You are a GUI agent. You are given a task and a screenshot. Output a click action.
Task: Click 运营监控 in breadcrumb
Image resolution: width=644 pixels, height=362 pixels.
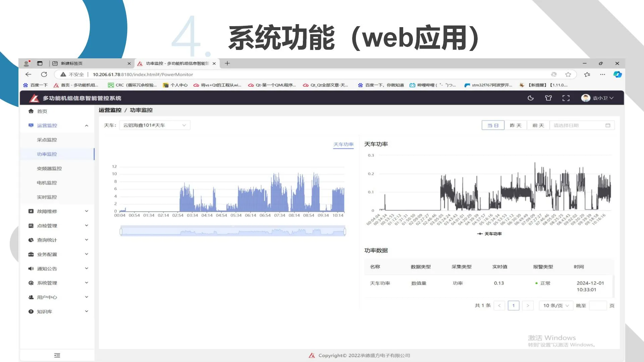tap(110, 110)
